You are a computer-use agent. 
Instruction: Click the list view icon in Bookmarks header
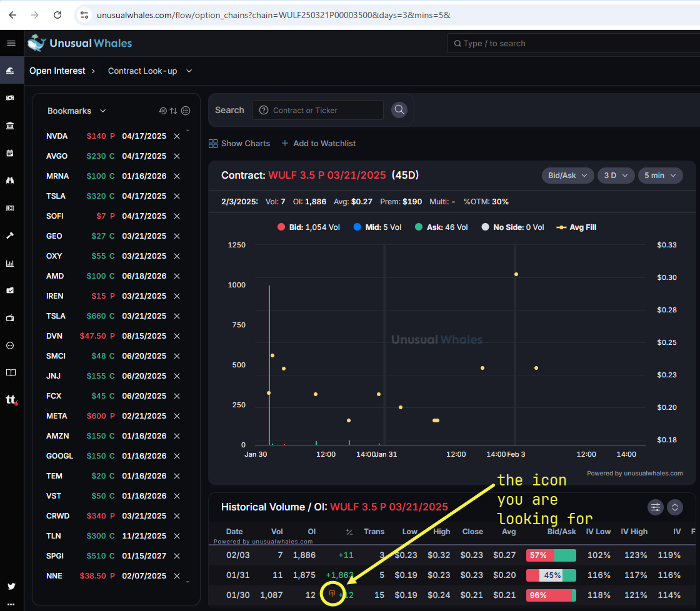click(x=186, y=111)
